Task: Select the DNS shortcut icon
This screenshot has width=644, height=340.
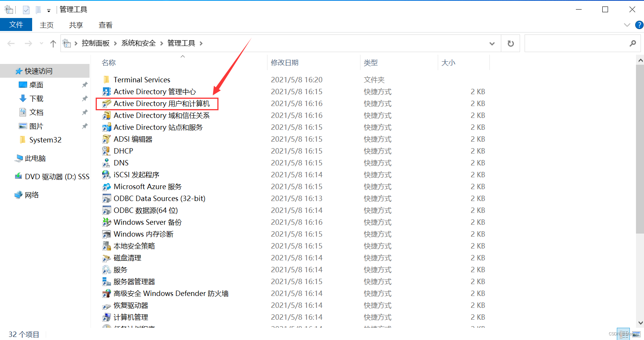Action: click(x=106, y=163)
